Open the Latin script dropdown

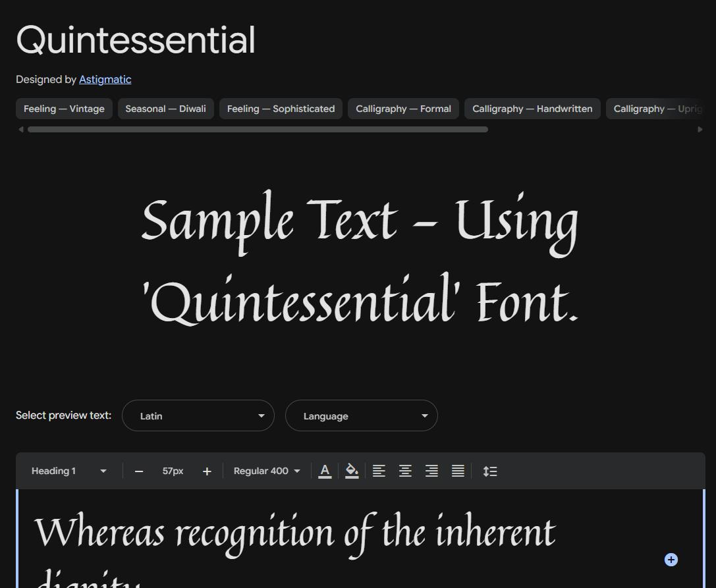click(198, 415)
